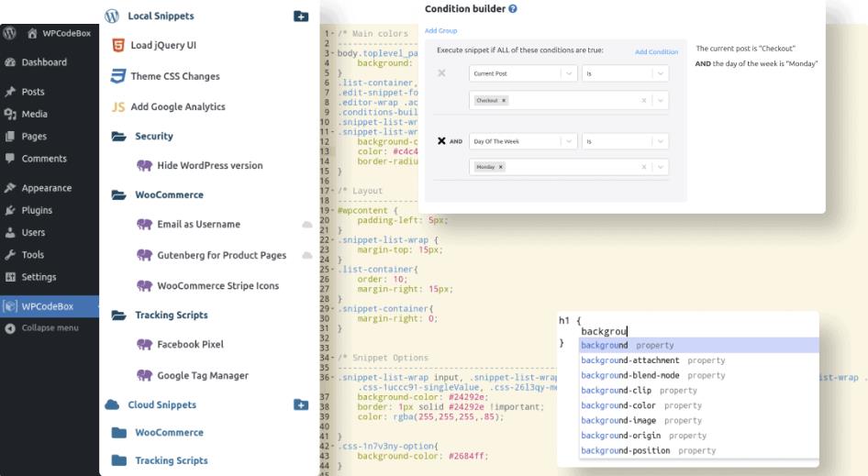Click PHP elephant icon for Email as Username
868x476 pixels.
click(x=144, y=224)
